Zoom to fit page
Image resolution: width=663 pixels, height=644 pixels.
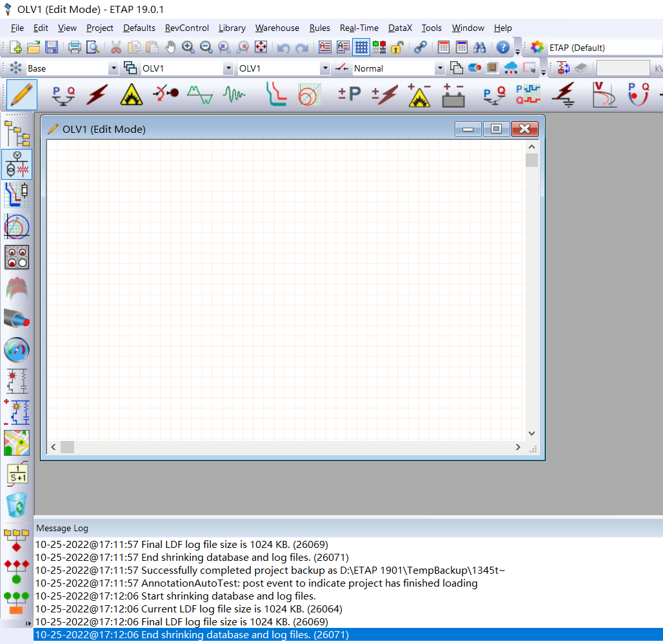[261, 47]
